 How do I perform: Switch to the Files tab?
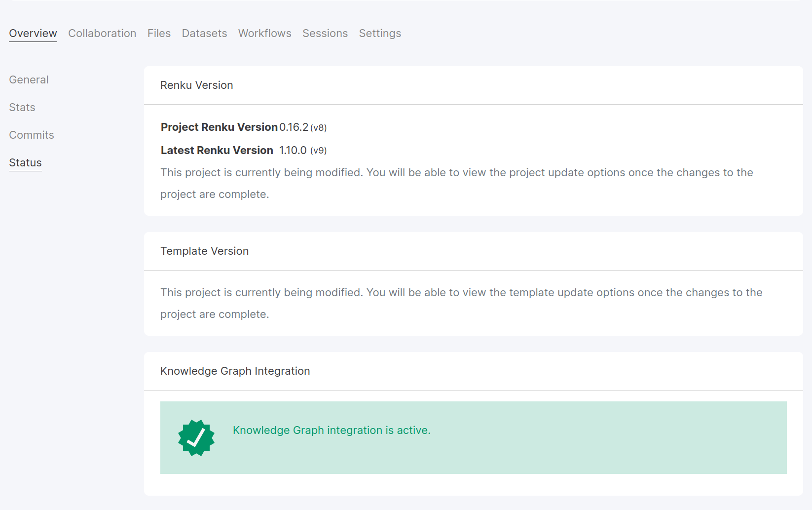pyautogui.click(x=159, y=33)
